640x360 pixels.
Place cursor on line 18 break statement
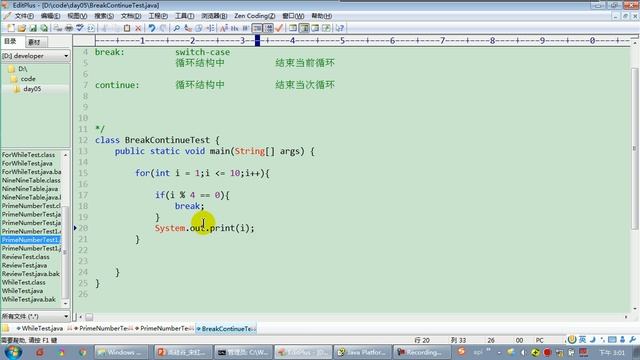point(189,207)
